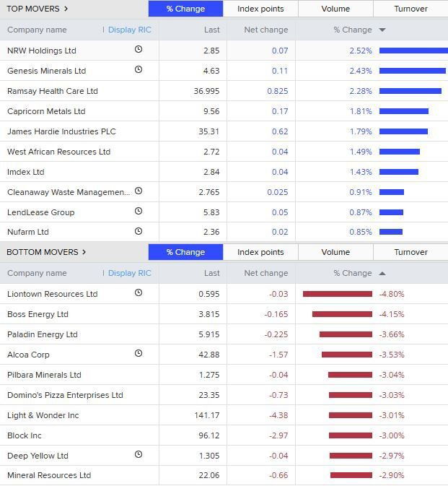448x486 pixels.
Task: Select Block Inc row name
Action: [x=25, y=435]
